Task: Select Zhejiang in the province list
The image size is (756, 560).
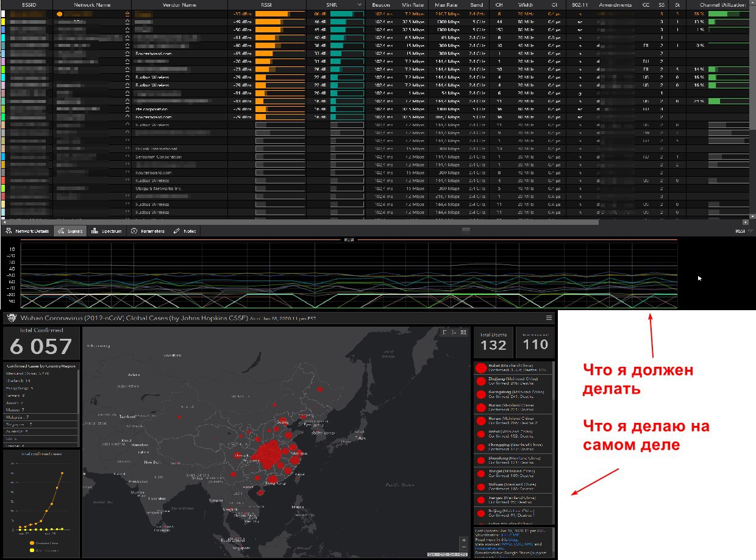Action: point(513,381)
